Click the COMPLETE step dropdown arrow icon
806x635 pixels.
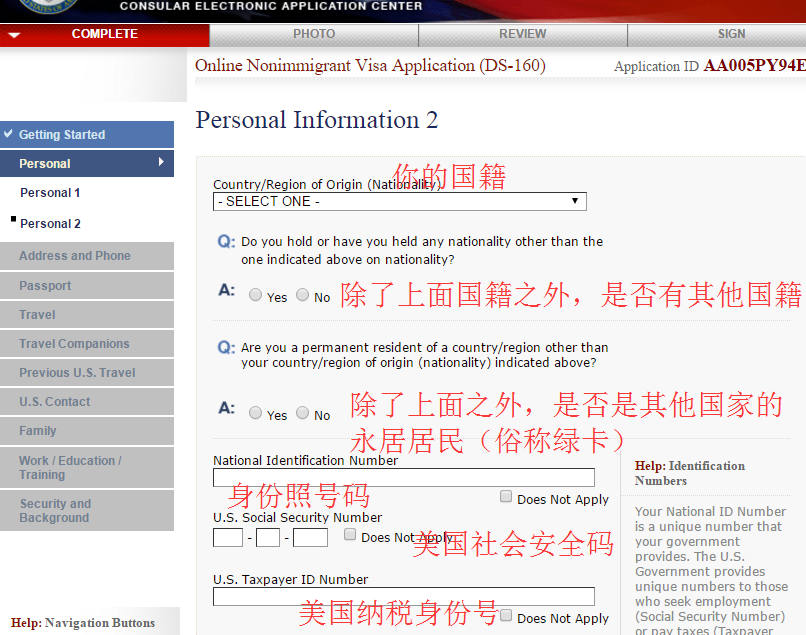(x=14, y=35)
